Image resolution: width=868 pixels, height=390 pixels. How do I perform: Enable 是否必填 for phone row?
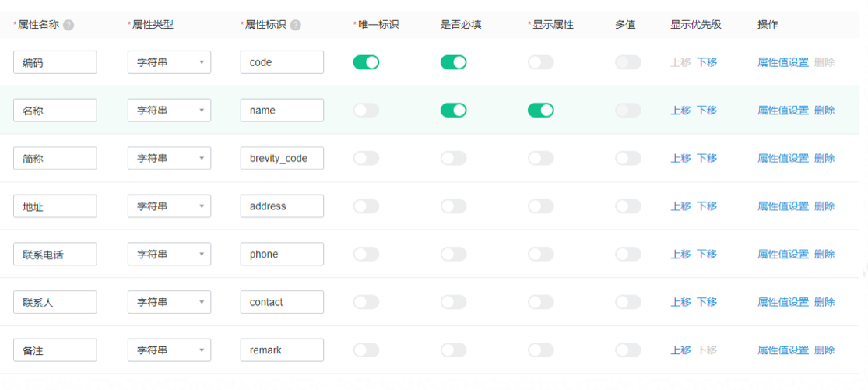(x=453, y=254)
